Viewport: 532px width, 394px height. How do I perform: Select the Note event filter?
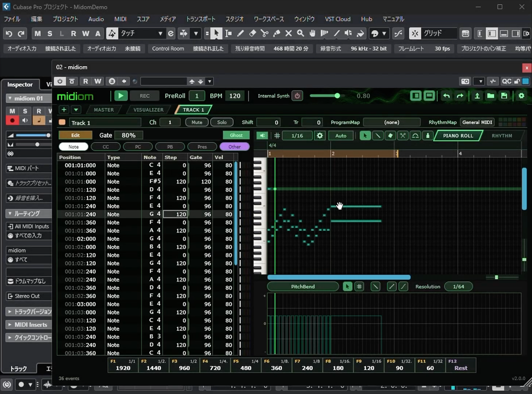(74, 147)
